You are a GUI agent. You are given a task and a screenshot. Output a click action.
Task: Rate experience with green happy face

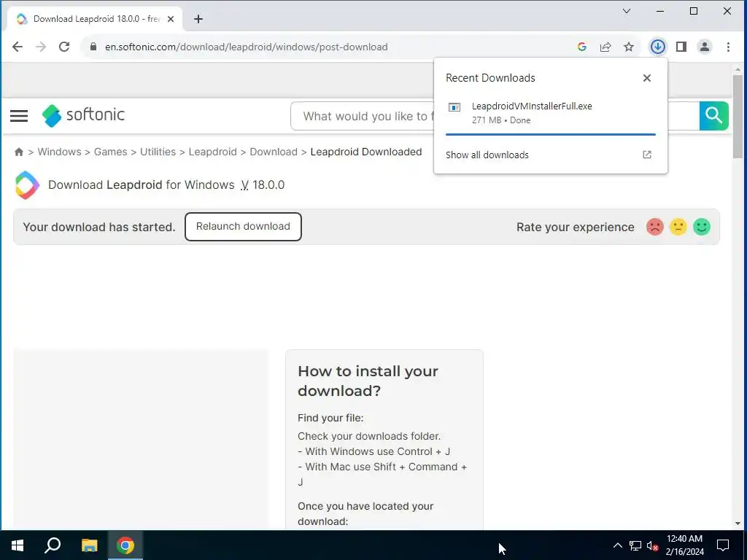(x=701, y=227)
